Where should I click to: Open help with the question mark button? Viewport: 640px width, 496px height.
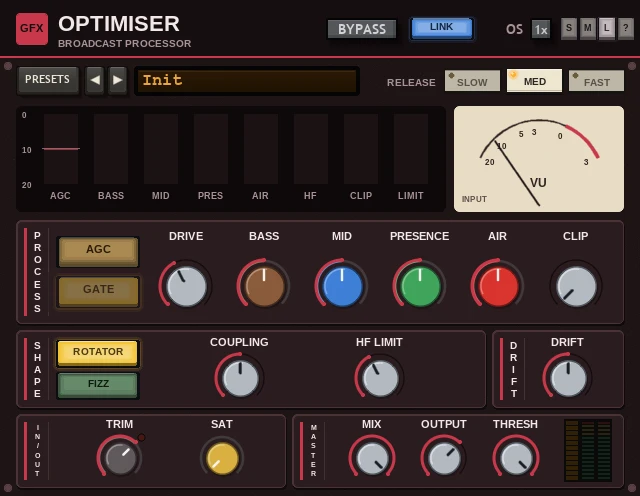[x=625, y=29]
